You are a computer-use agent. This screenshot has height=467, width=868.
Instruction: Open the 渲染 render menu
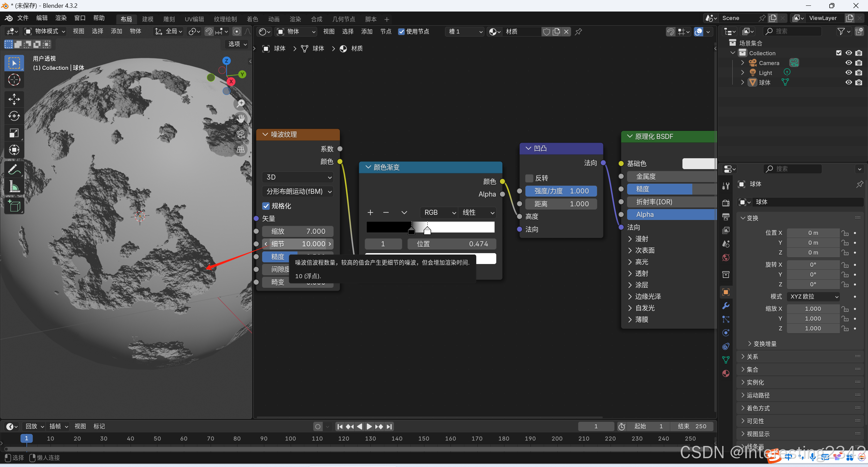click(x=61, y=18)
